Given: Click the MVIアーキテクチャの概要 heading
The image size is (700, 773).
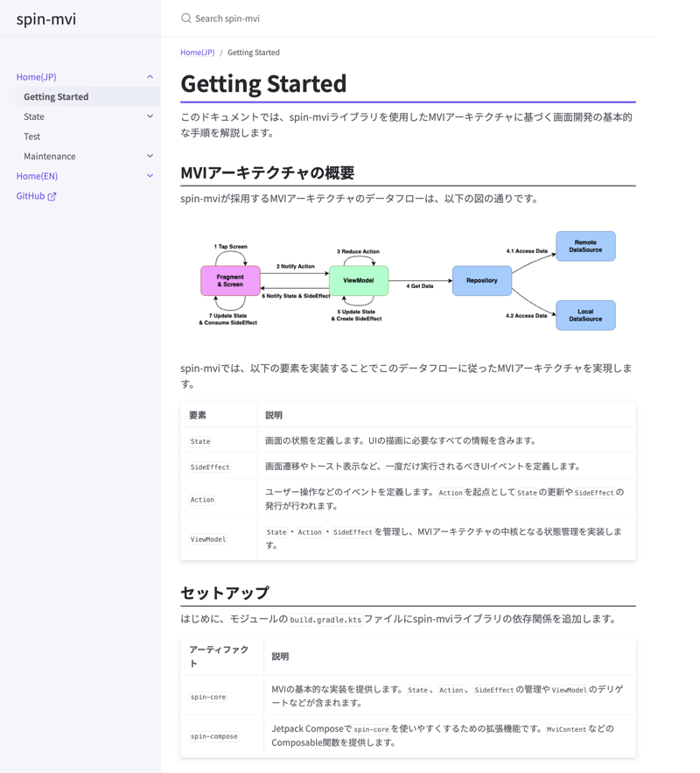Looking at the screenshot, I should click(x=268, y=172).
